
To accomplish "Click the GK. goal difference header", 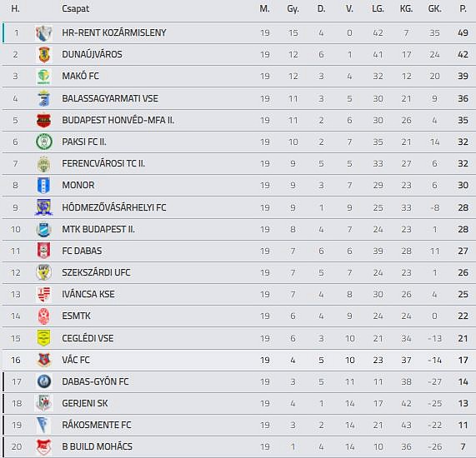I will (x=434, y=9).
